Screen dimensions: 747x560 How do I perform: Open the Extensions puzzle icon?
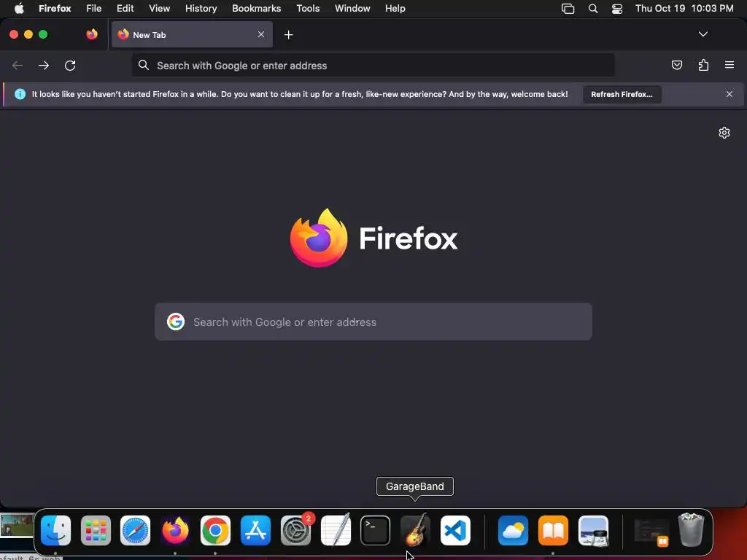pos(703,65)
